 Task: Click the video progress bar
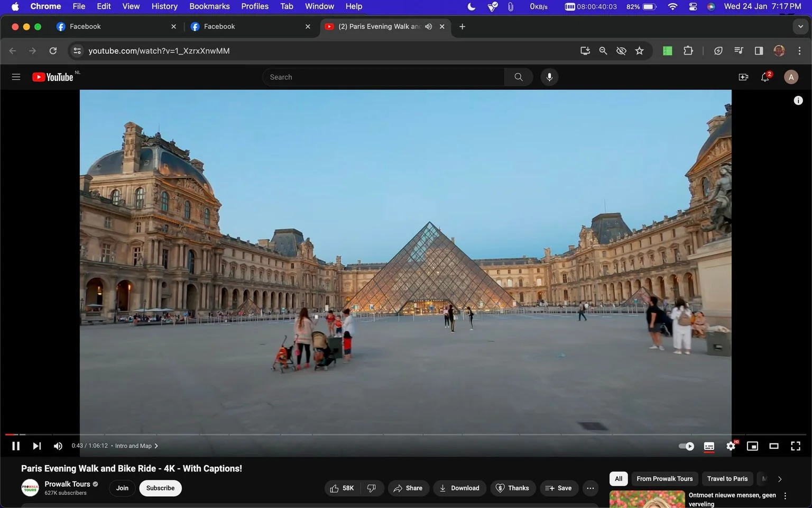point(406,434)
